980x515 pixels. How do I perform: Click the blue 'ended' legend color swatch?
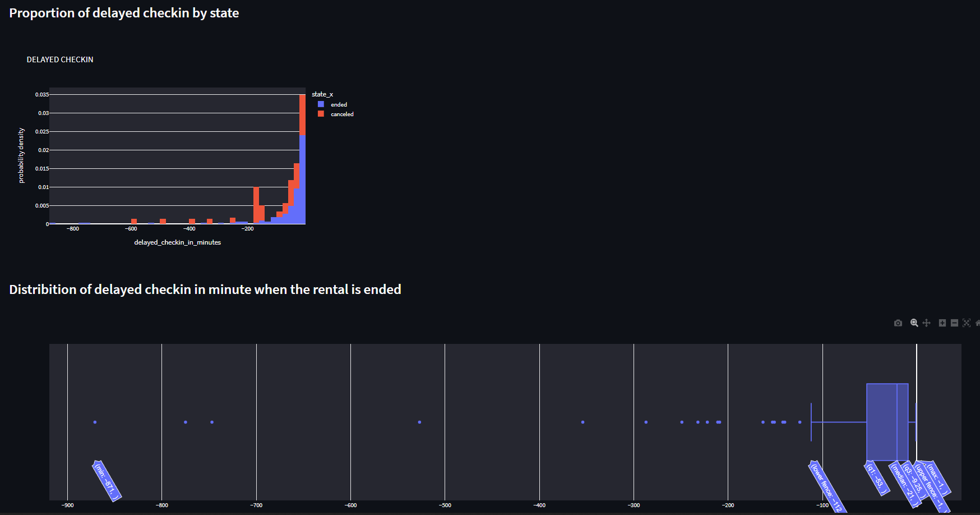321,104
